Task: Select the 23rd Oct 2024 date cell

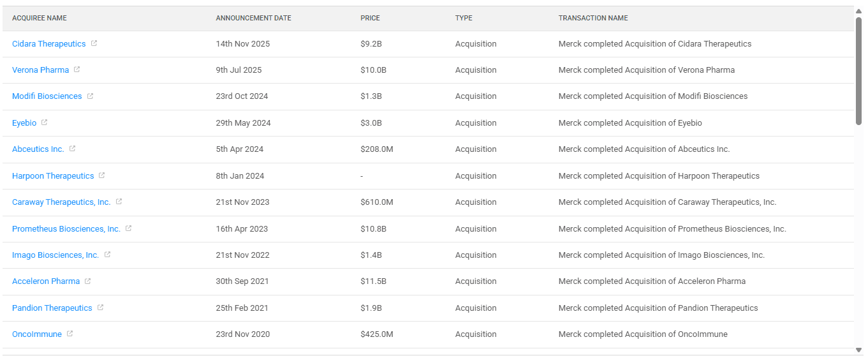Action: point(242,96)
